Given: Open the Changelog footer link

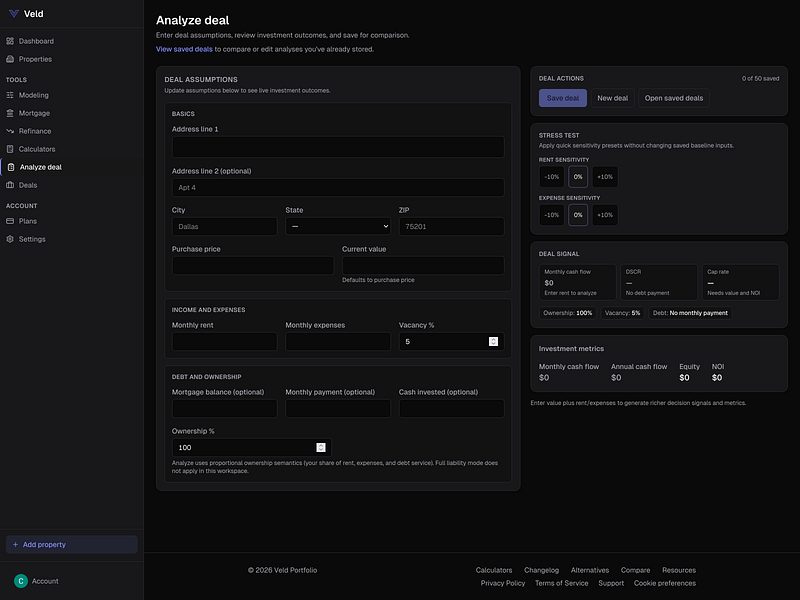Looking at the screenshot, I should coord(541,570).
